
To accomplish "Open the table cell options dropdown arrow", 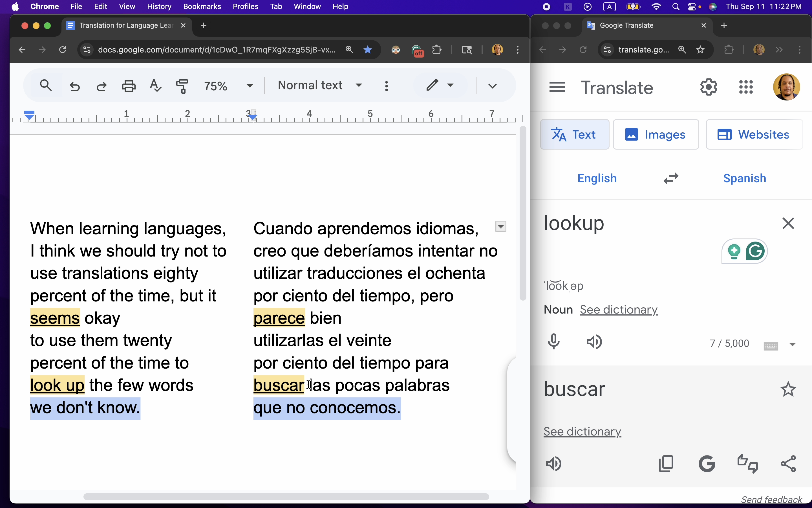I will (501, 226).
